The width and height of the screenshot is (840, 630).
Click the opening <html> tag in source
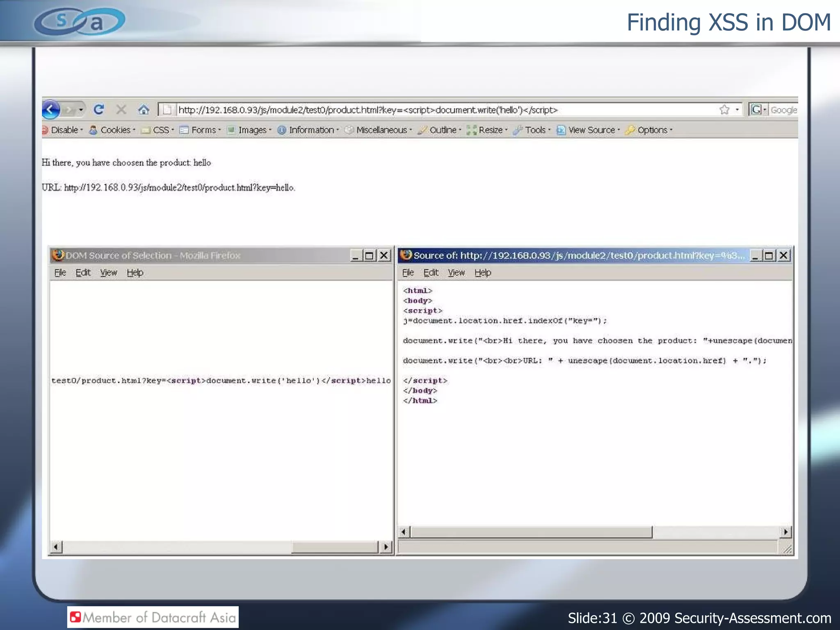418,291
